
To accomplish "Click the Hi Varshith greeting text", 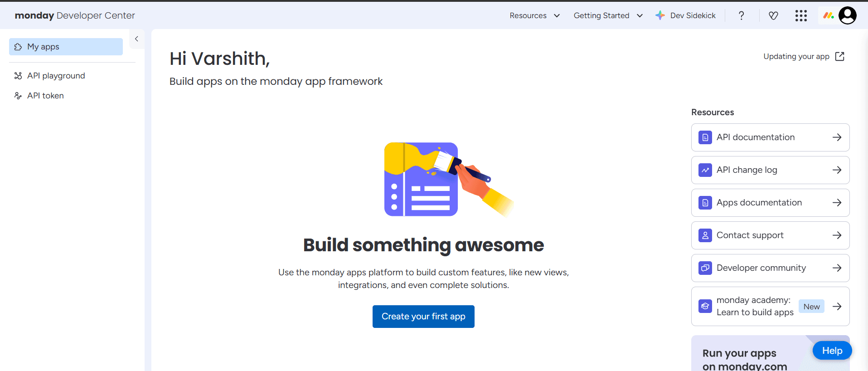I will coord(220,59).
